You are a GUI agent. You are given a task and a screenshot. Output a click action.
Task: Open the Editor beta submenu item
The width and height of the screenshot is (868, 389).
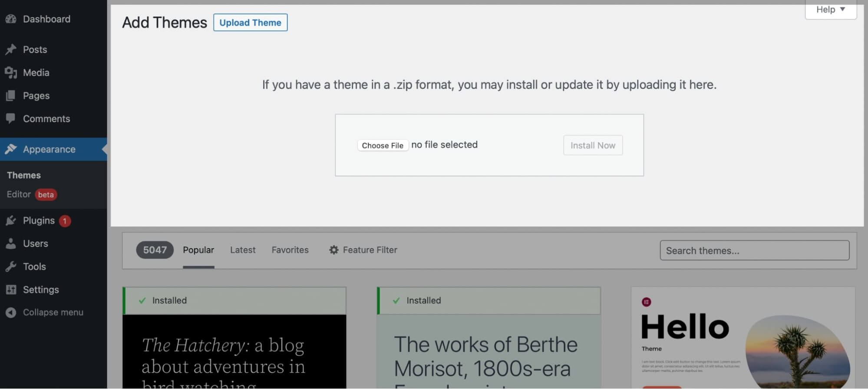point(32,194)
